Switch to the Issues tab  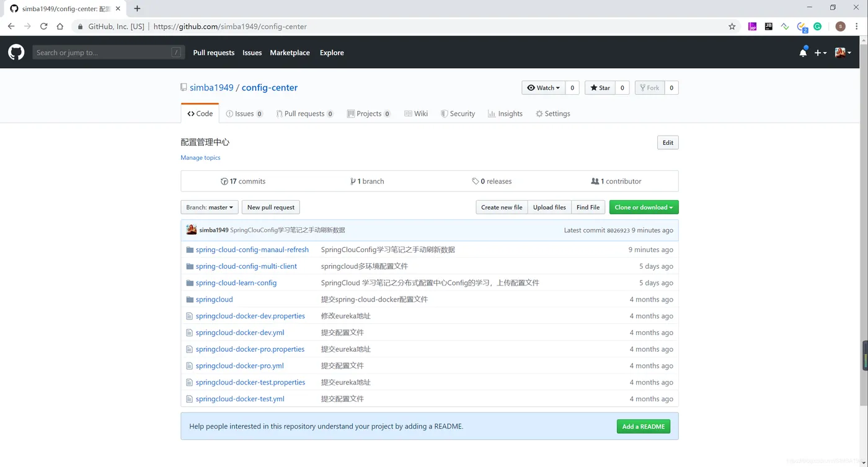tap(244, 113)
